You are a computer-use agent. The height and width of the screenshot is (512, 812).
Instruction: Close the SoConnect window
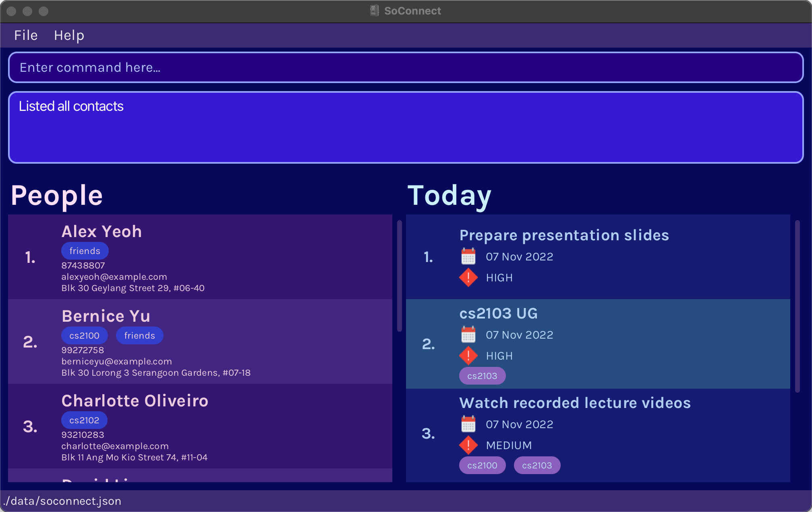[11, 11]
